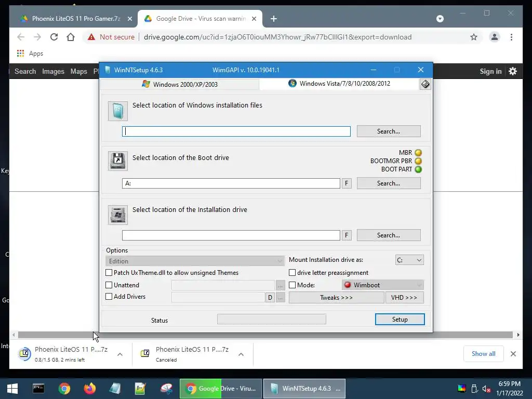The height and width of the screenshot is (399, 532).
Task: Go to Chrome home page
Action: click(x=71, y=37)
